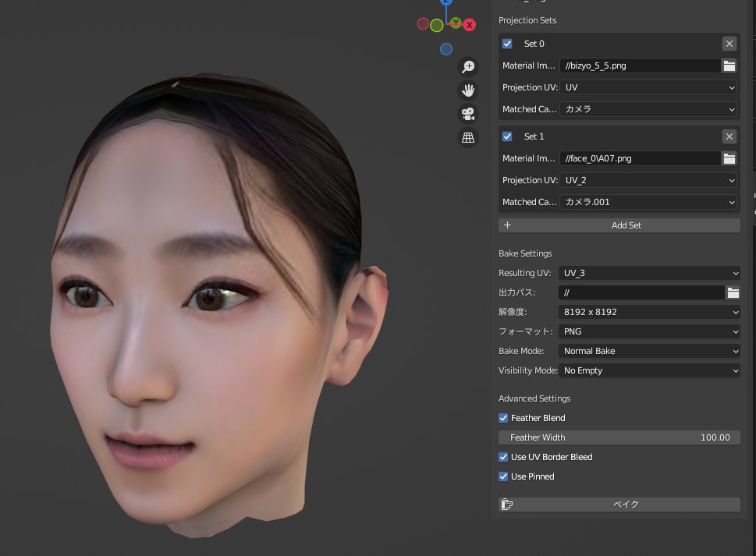Toggle the camera view icon
The image size is (756, 556).
point(468,114)
